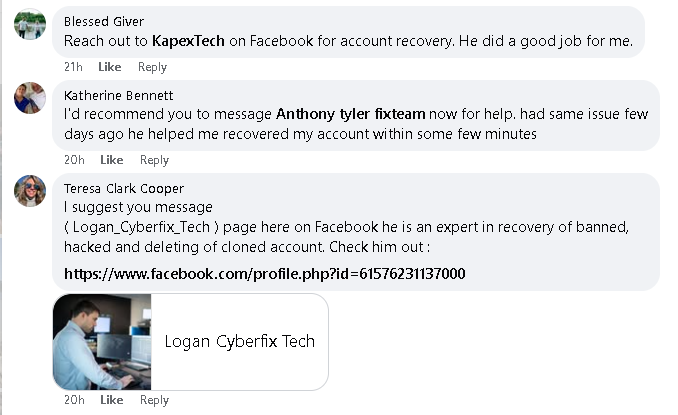The image size is (678, 415).
Task: Open Katherine Bennett's 20h timestamp
Action: 74,160
